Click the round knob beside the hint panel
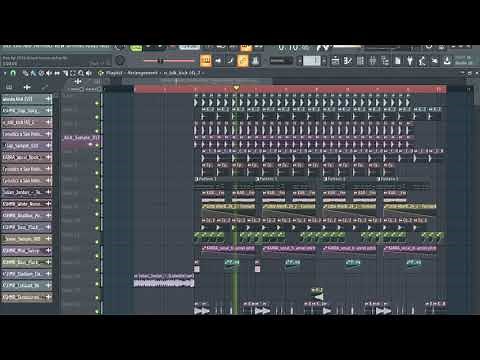Viewport: 480px width, 360px height. click(120, 61)
